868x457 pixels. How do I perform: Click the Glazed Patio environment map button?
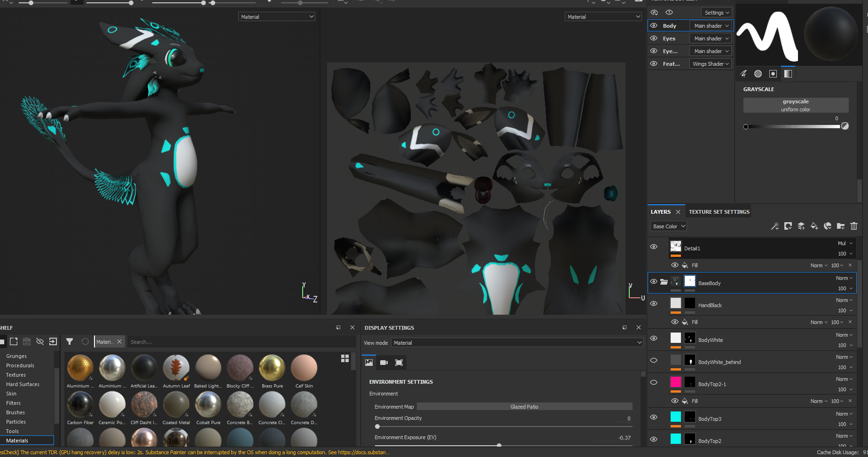coord(524,407)
